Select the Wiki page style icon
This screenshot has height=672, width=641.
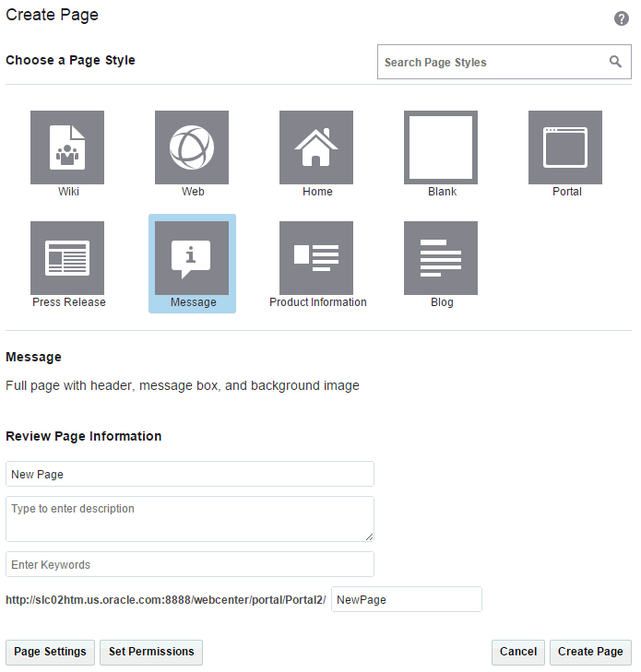(x=67, y=147)
